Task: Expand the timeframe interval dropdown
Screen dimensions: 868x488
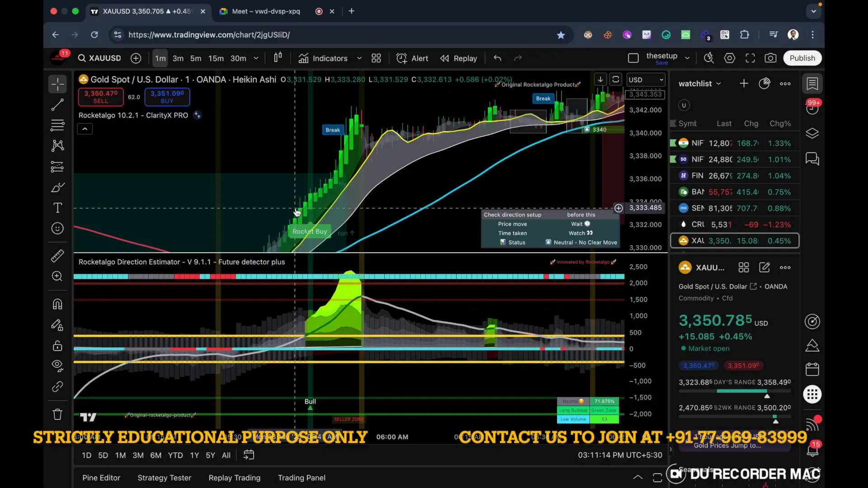Action: pos(256,58)
